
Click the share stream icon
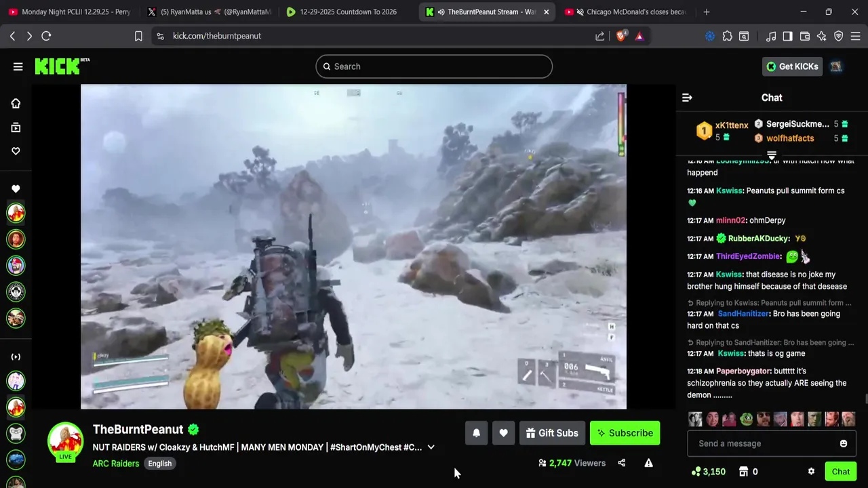[x=621, y=463]
